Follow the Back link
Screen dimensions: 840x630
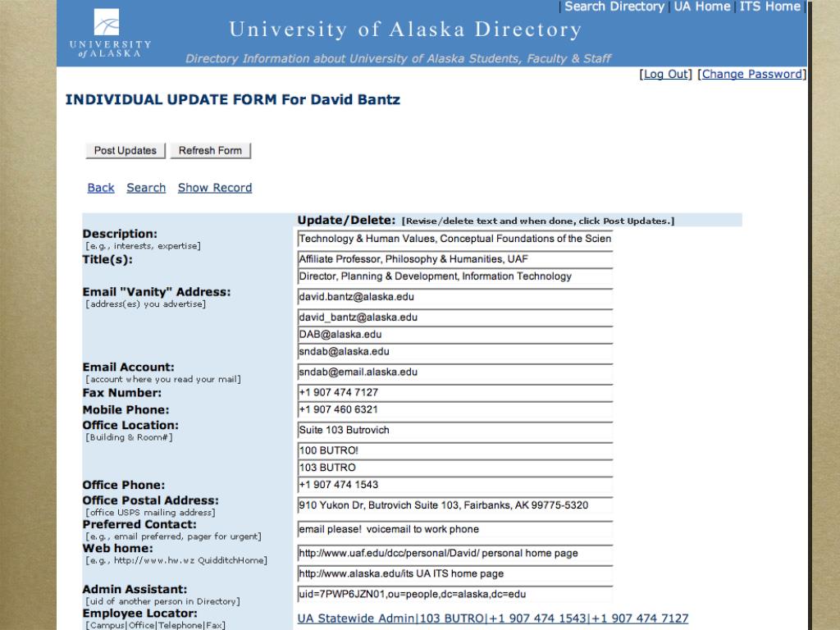[x=101, y=188]
